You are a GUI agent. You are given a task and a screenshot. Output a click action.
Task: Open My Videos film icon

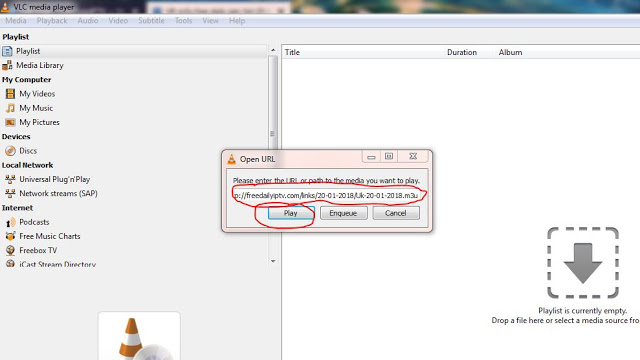pos(10,94)
